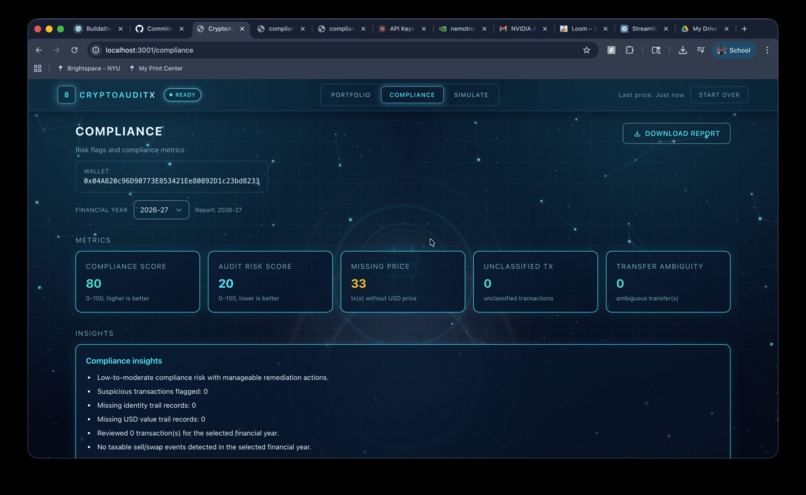The height and width of the screenshot is (495, 806).
Task: Open the browser extensions puzzle icon
Action: tap(629, 50)
